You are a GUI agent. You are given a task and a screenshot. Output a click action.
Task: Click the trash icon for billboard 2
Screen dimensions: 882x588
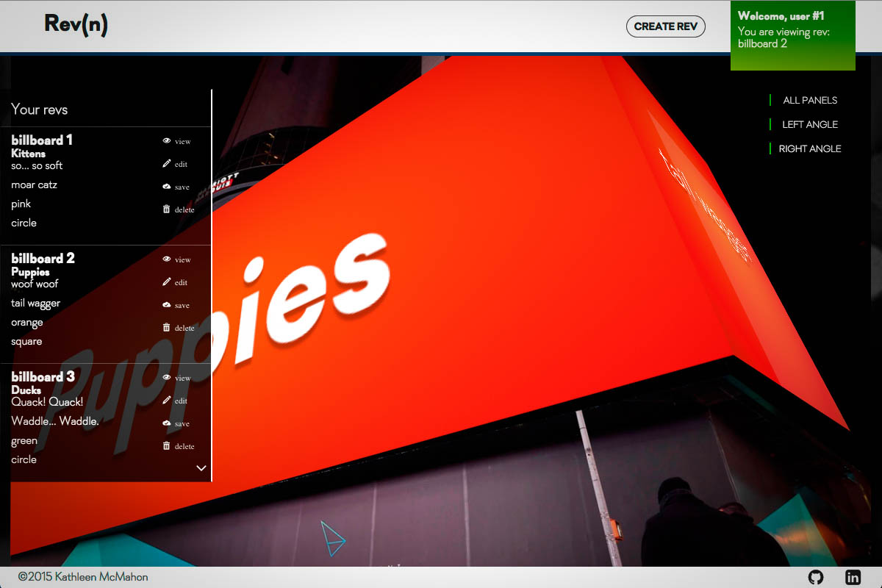(167, 328)
